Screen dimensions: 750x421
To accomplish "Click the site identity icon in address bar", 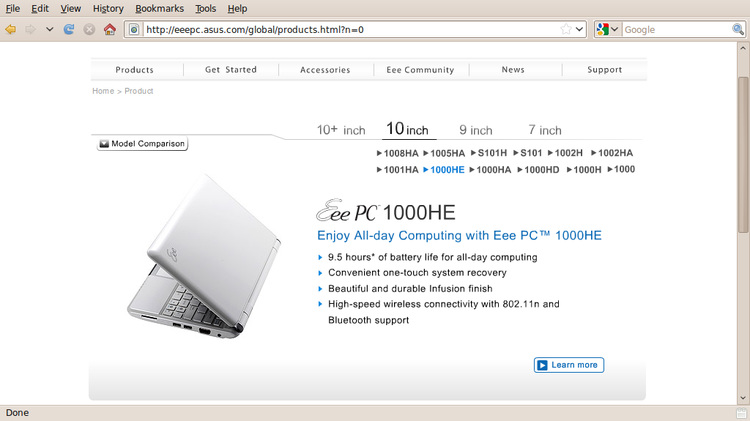I will [134, 30].
